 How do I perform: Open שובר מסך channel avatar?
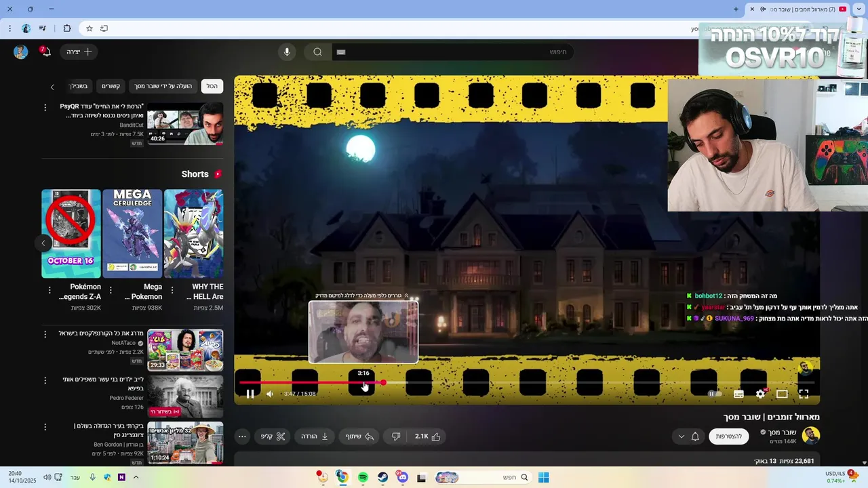(x=810, y=436)
